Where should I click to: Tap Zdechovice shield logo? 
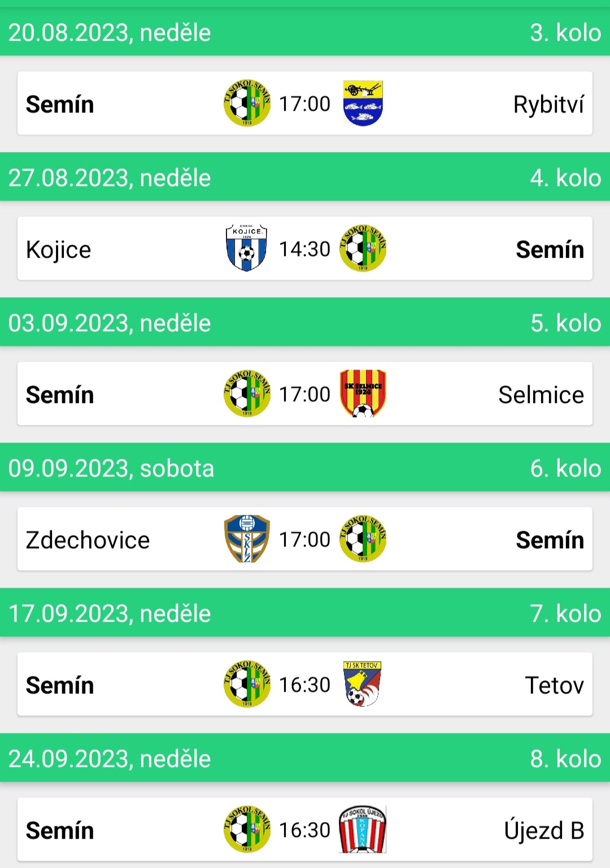click(247, 539)
